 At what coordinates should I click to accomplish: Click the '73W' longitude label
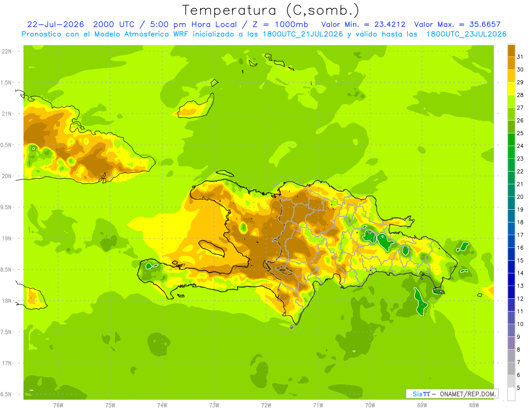[214, 405]
